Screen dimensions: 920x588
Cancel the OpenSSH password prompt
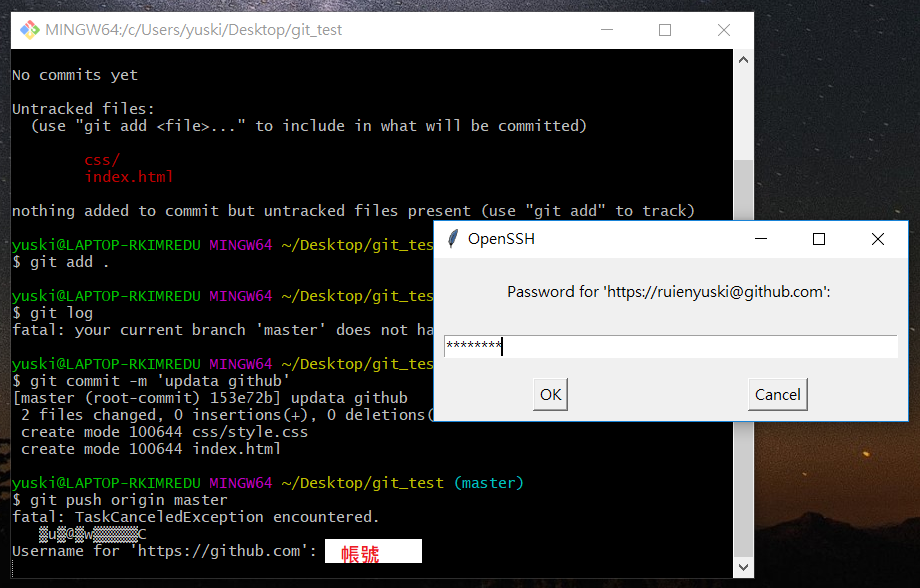(x=777, y=394)
